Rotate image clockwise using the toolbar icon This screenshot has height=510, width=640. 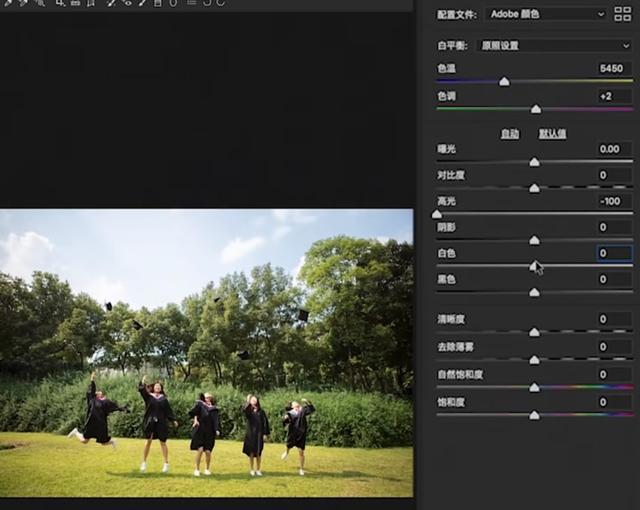pyautogui.click(x=221, y=3)
